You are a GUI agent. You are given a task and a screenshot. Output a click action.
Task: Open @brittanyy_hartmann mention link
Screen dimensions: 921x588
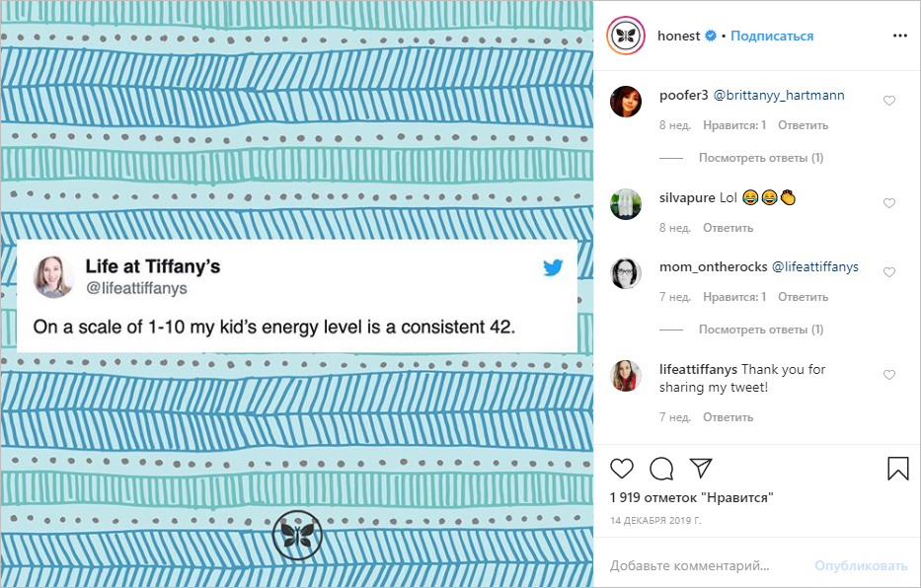pos(778,96)
